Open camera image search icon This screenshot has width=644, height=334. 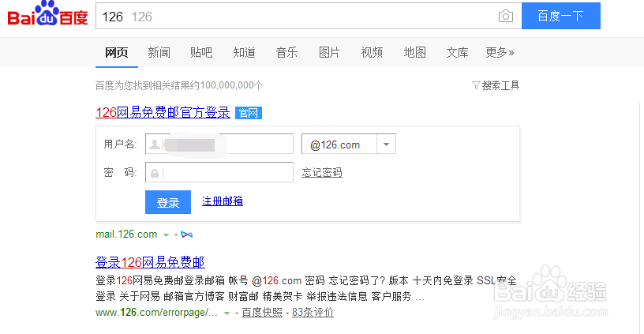506,16
